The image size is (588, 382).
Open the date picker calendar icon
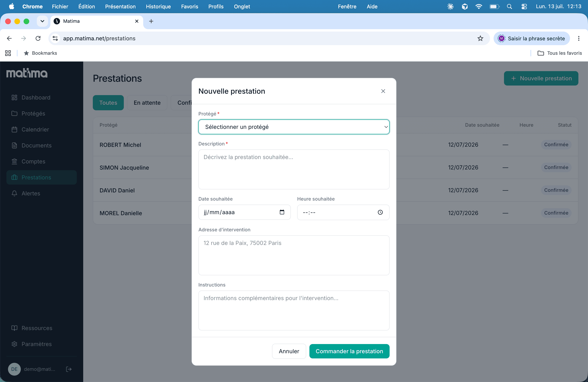click(x=282, y=212)
